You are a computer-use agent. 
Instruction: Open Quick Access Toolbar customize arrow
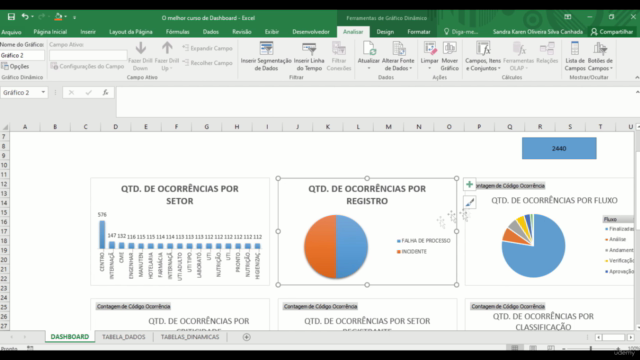coord(74,17)
